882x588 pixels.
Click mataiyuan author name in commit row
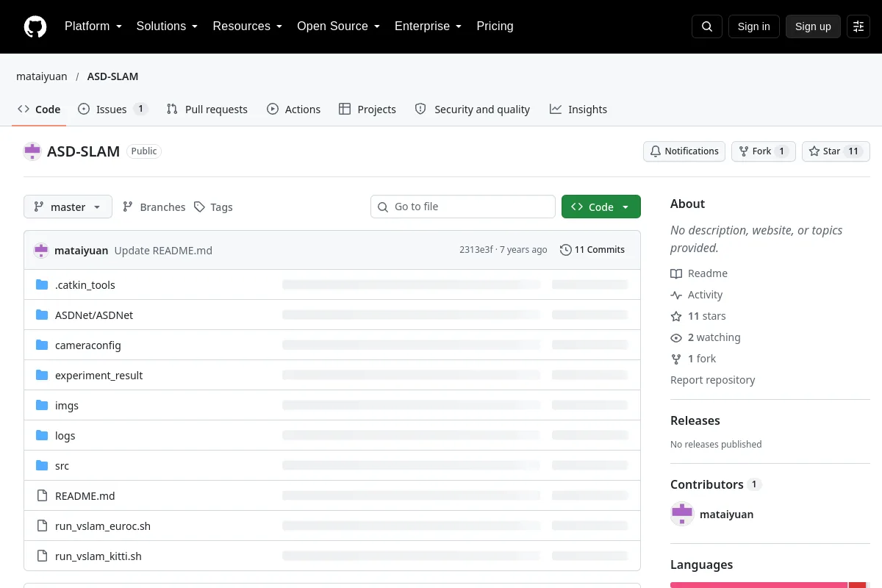tap(82, 251)
